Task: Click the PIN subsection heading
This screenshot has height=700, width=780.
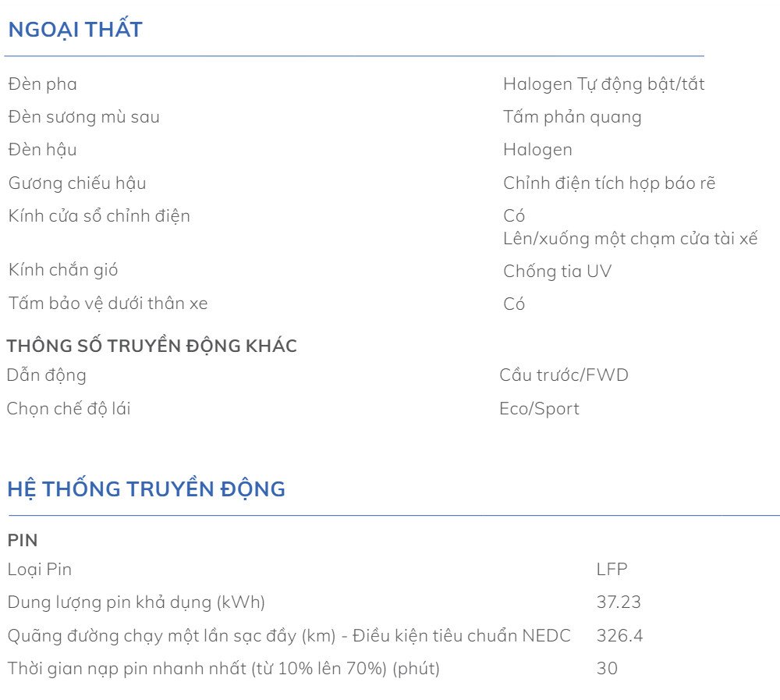Action: click(22, 540)
